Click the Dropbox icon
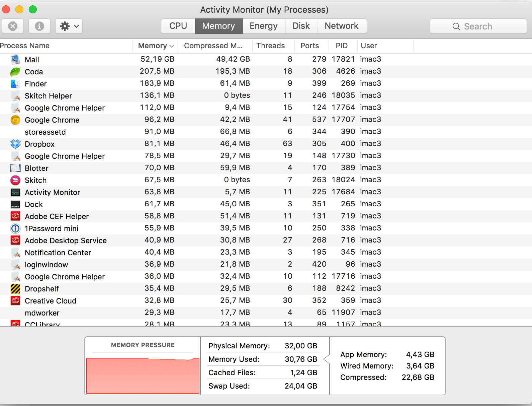The width and height of the screenshot is (532, 406). click(15, 144)
